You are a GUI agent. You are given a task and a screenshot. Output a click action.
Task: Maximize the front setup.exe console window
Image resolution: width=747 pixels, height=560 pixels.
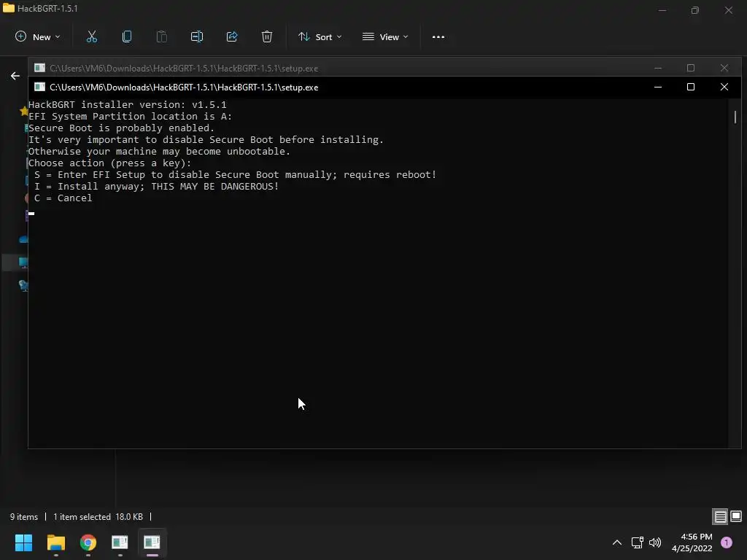691,87
